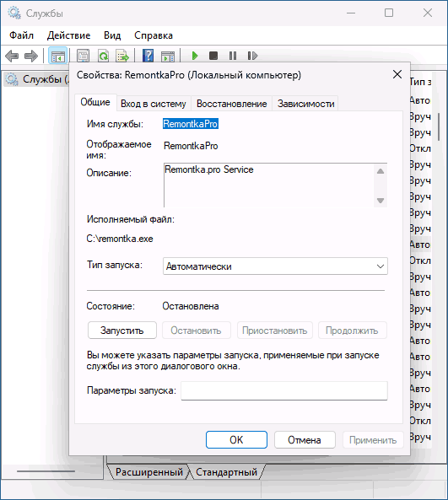This screenshot has width=448, height=500.
Task: Click the green Refresh toolbar icon
Action: tap(104, 56)
